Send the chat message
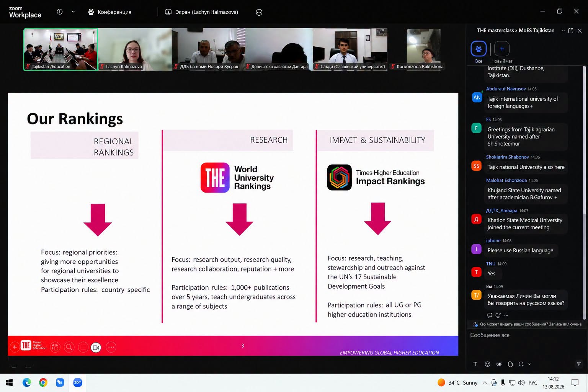 pyautogui.click(x=579, y=364)
